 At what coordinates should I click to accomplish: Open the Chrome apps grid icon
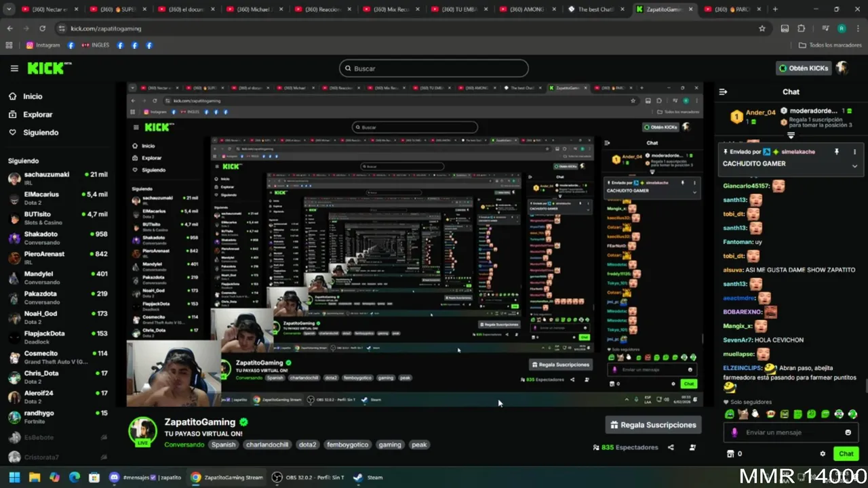(x=9, y=45)
